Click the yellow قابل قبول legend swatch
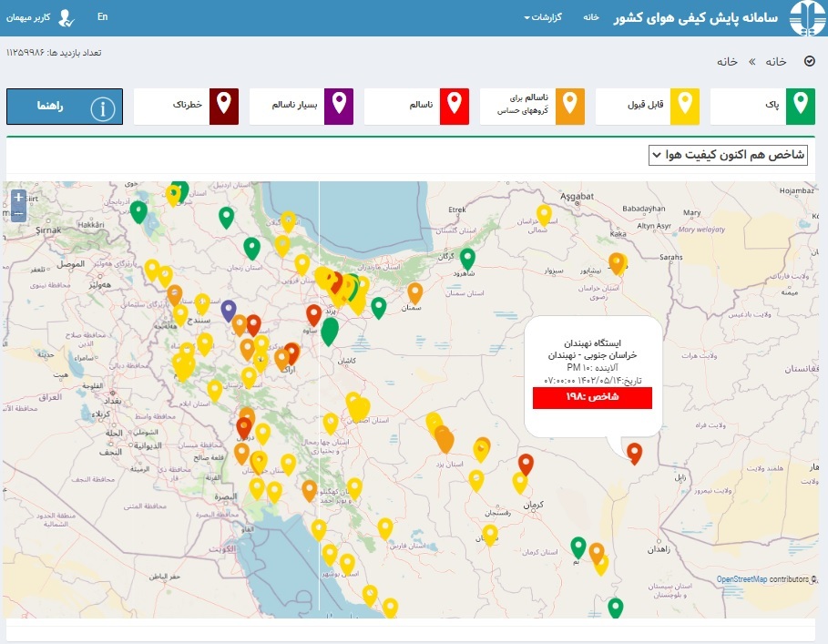The image size is (828, 644). (685, 107)
